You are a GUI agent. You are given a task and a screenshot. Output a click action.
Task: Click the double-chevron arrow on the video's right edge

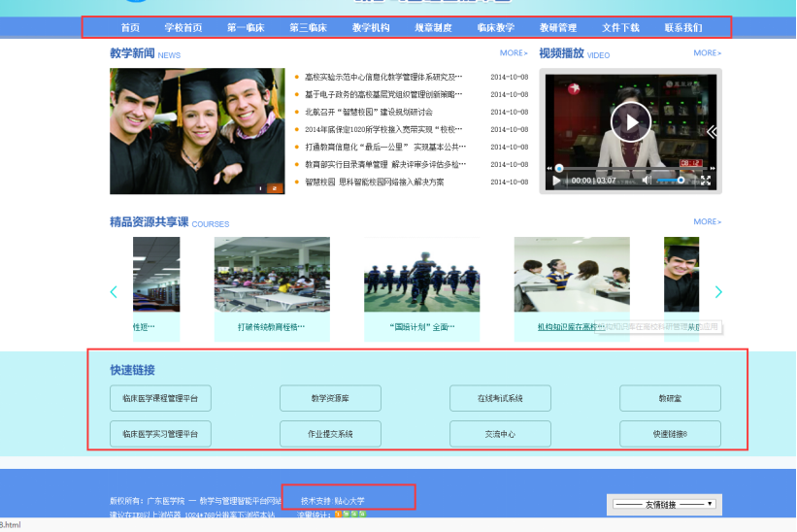[712, 131]
